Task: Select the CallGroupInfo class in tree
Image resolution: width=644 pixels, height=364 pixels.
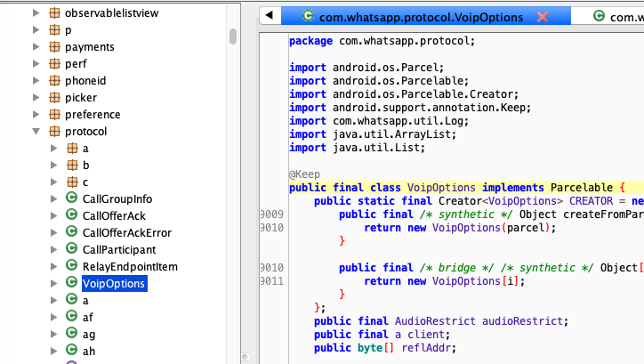Action: [x=117, y=198]
